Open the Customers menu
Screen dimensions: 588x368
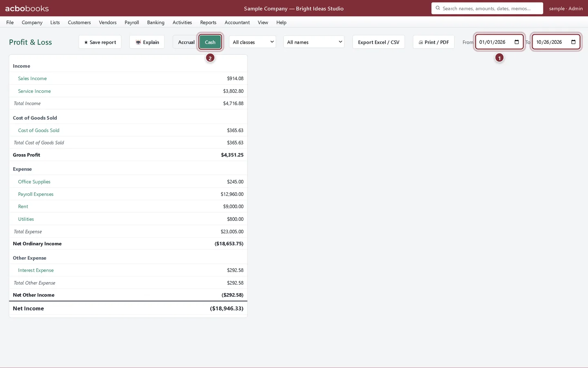point(79,22)
